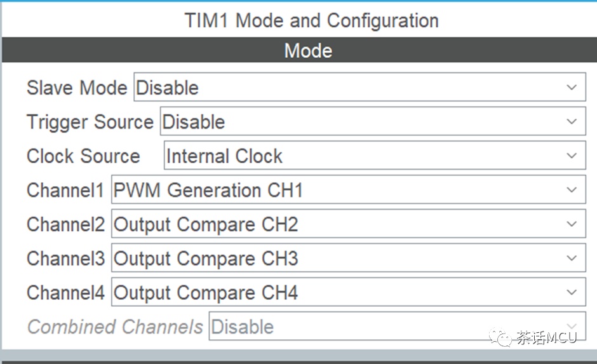The image size is (597, 364).
Task: Click the Trigger Source chevron arrow
Action: tap(572, 121)
